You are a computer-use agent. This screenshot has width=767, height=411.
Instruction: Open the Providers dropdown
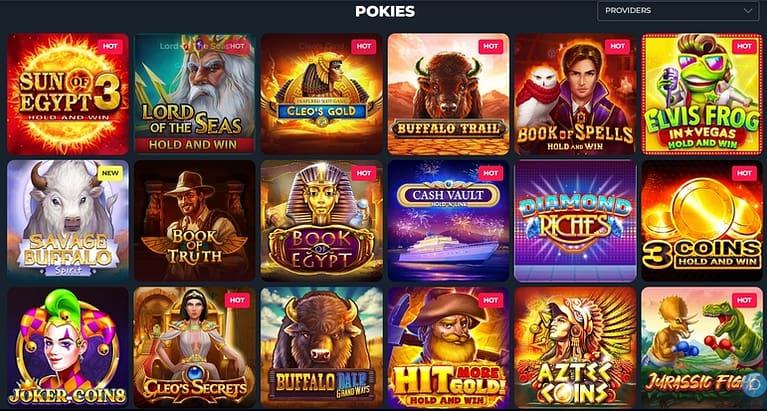(x=678, y=11)
